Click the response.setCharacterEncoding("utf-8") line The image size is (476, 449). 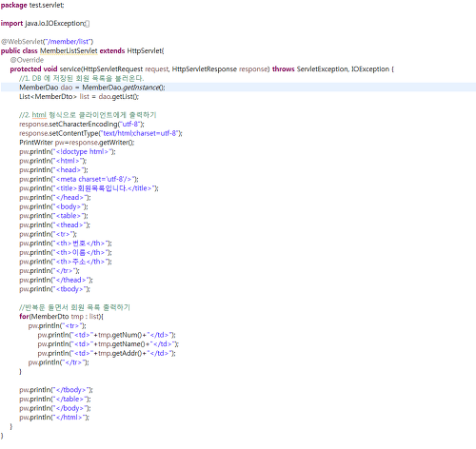82,124
